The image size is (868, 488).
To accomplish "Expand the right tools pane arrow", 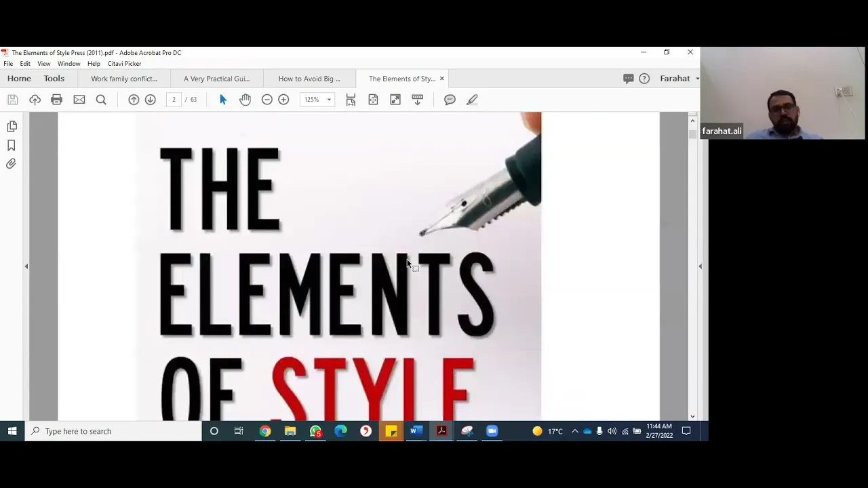I will pyautogui.click(x=700, y=266).
